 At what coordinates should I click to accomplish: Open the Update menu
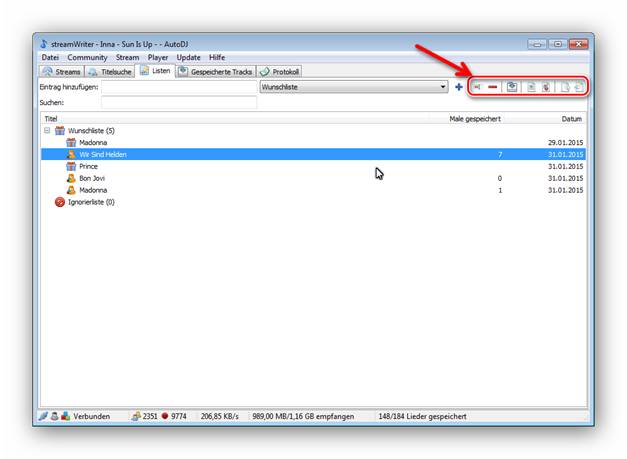(x=188, y=58)
